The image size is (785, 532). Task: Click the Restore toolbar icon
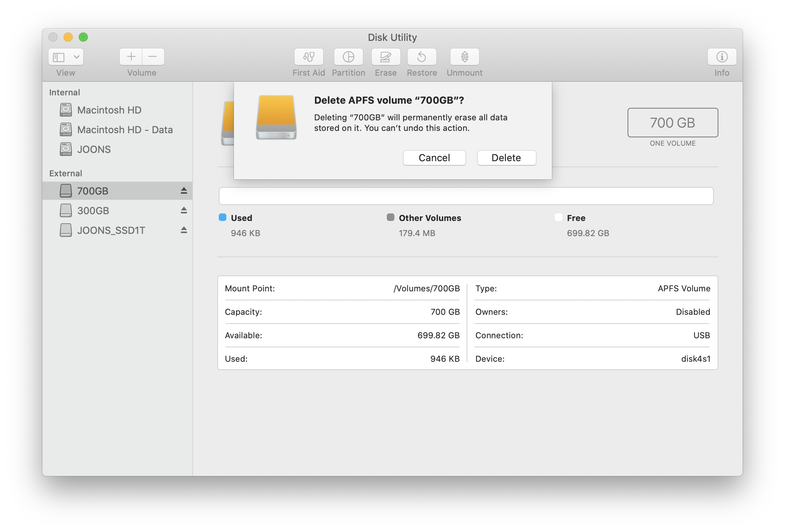point(422,57)
